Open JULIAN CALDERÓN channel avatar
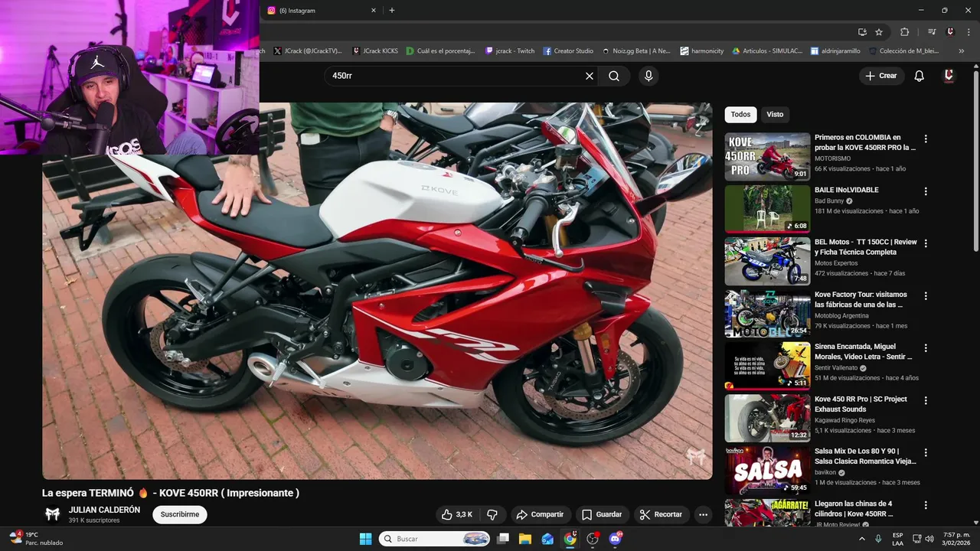Viewport: 980px width, 551px height. (53, 514)
